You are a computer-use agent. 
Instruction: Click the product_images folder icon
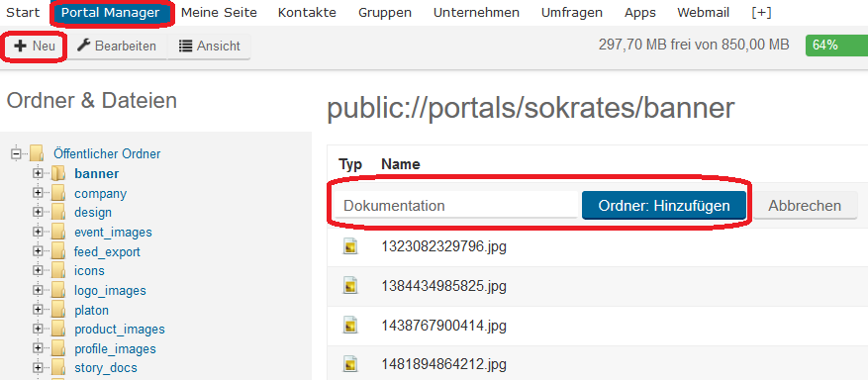(58, 329)
